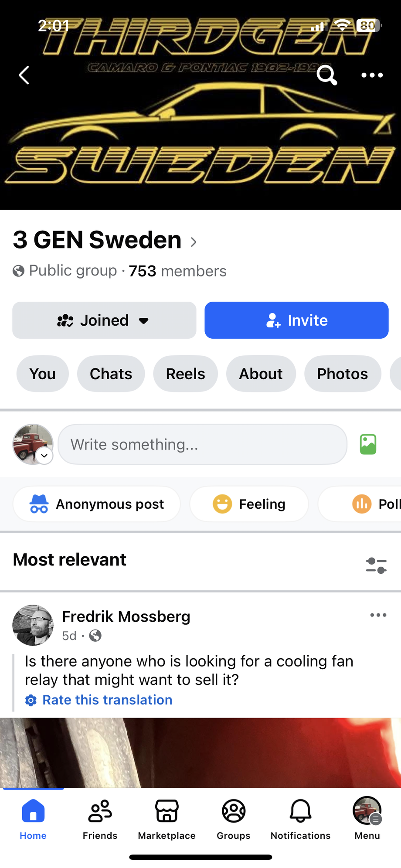This screenshot has width=401, height=868.
Task: Open the group's three-dot options menu
Action: pyautogui.click(x=372, y=75)
